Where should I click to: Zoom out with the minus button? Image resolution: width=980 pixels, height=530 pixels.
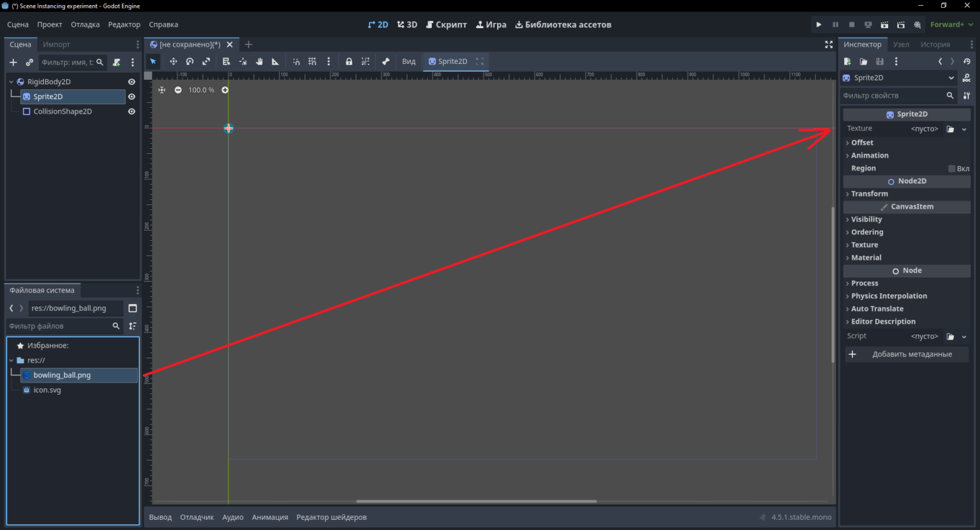[178, 90]
